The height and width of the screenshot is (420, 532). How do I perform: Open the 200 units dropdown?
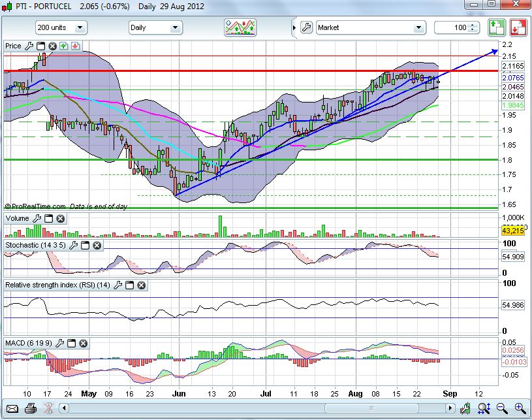click(61, 27)
